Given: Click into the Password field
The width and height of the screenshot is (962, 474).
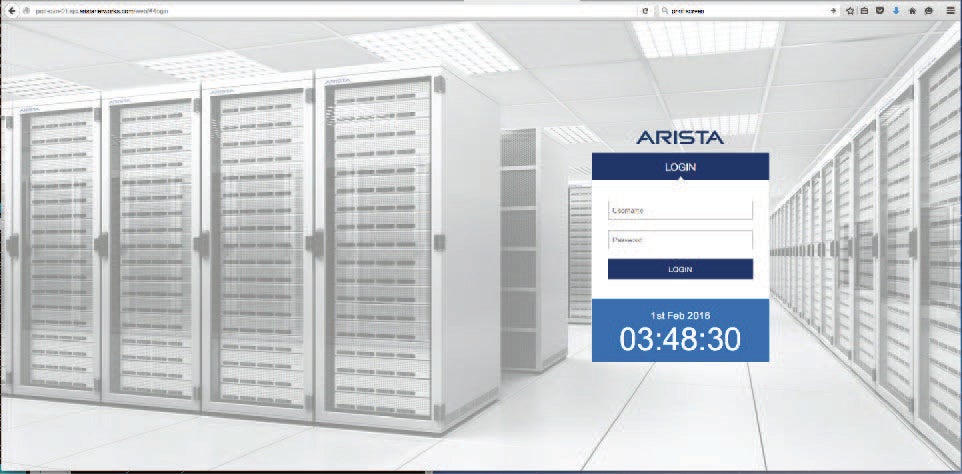Looking at the screenshot, I should (680, 240).
